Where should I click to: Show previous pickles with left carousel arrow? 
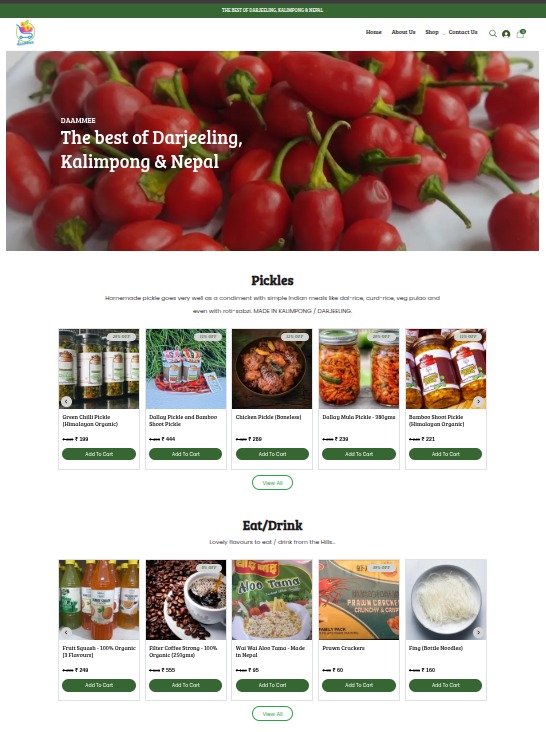[x=66, y=401]
